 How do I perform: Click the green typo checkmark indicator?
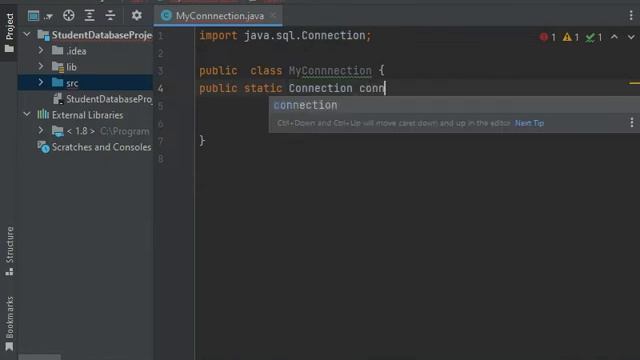click(594, 37)
